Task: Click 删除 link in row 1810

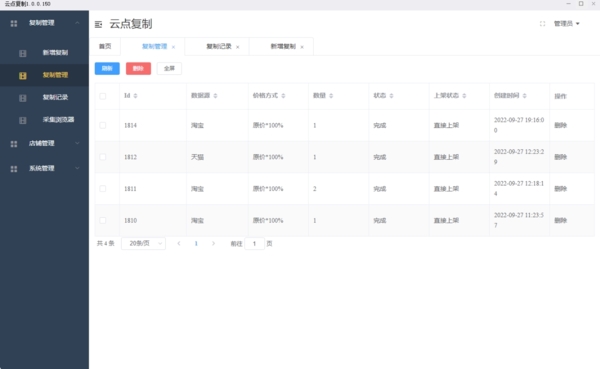Action: pyautogui.click(x=561, y=220)
